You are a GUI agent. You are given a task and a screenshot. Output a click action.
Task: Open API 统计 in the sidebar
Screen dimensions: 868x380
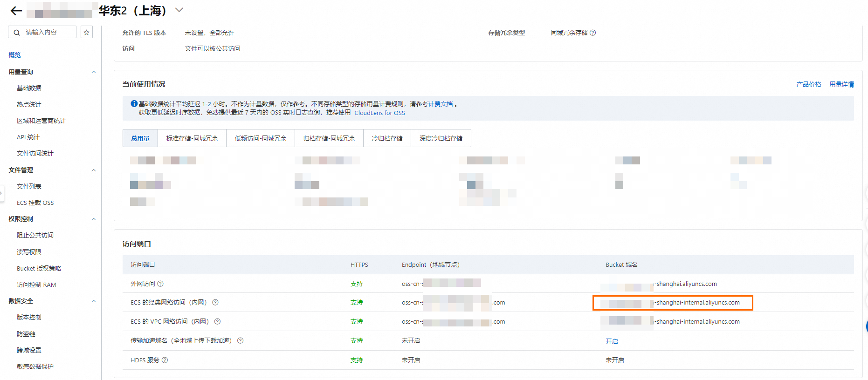28,137
